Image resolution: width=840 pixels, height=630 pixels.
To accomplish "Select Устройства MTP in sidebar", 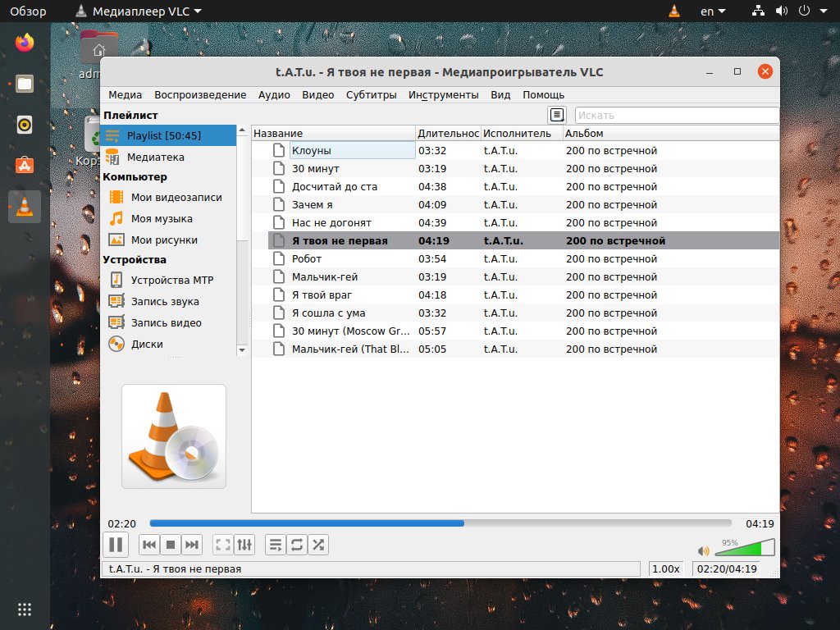I will click(168, 281).
